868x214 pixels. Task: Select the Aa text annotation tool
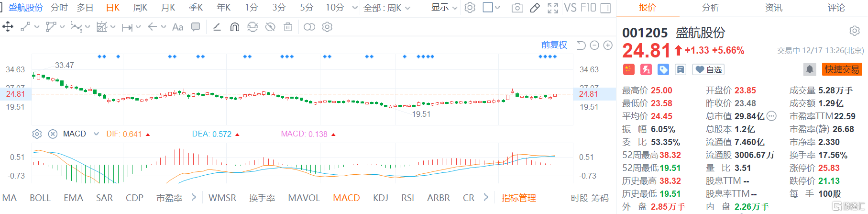point(178,27)
